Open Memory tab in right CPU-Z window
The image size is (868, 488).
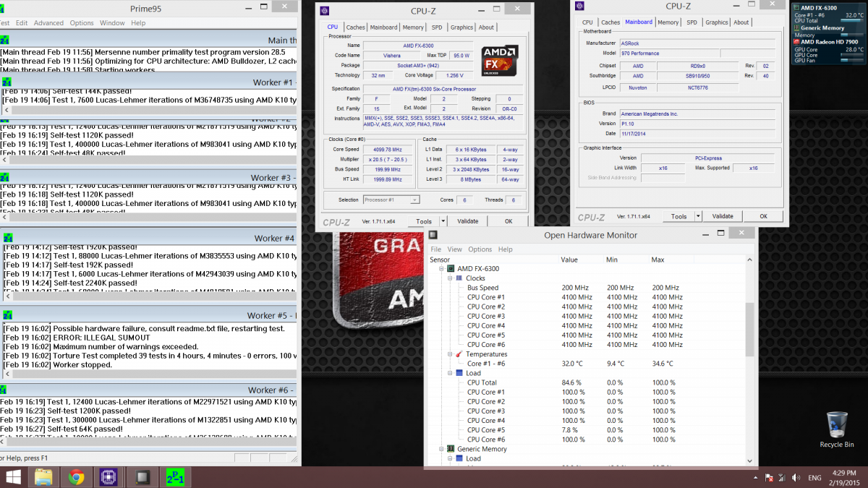click(x=668, y=22)
